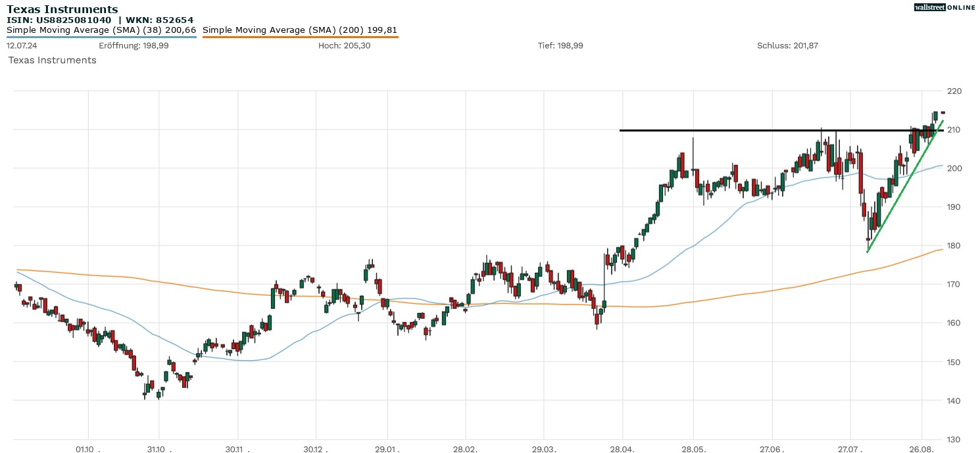Click the blue line under the SMA (38) legend
Screen dimensions: 980x453
tap(101, 37)
